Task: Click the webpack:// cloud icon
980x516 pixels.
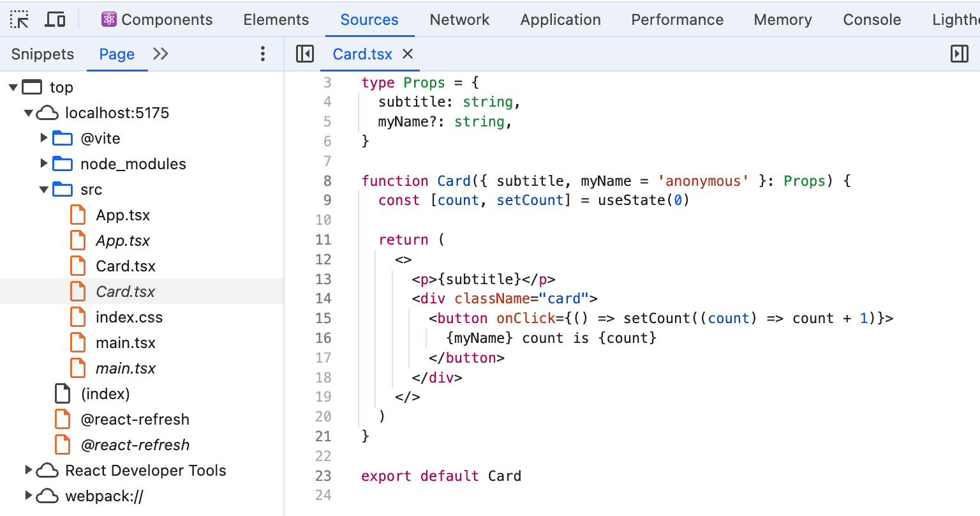Action: pyautogui.click(x=47, y=496)
